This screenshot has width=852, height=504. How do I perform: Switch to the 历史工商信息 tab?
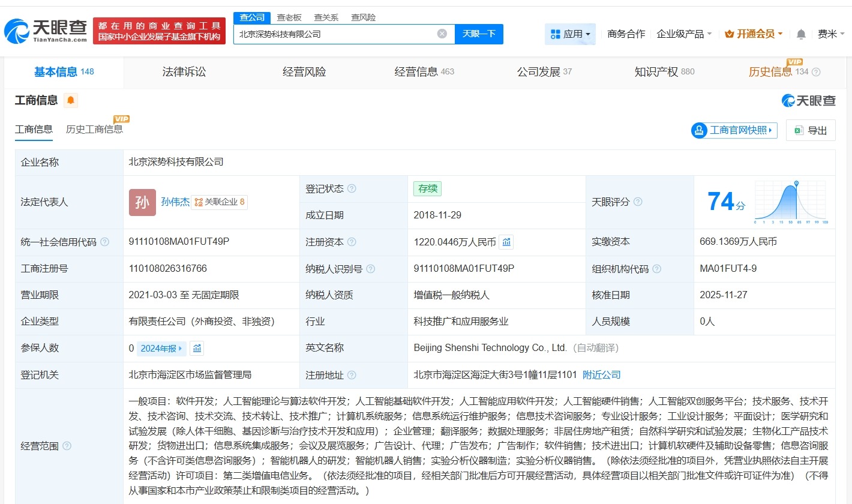point(94,129)
